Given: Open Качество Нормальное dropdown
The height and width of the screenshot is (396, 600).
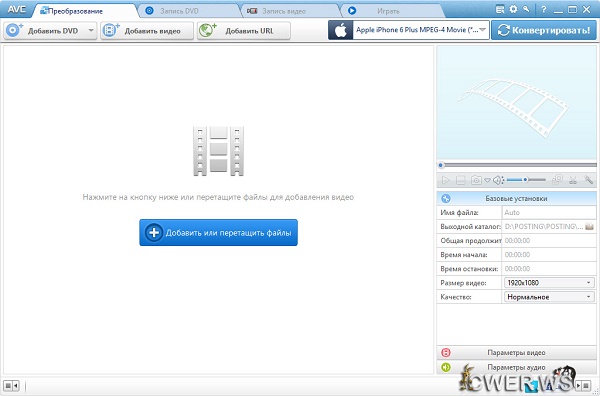Looking at the screenshot, I should click(x=549, y=297).
